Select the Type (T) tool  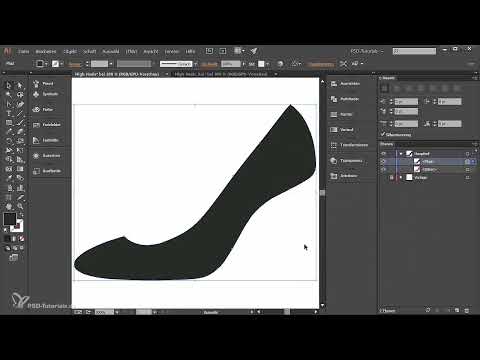click(x=9, y=114)
